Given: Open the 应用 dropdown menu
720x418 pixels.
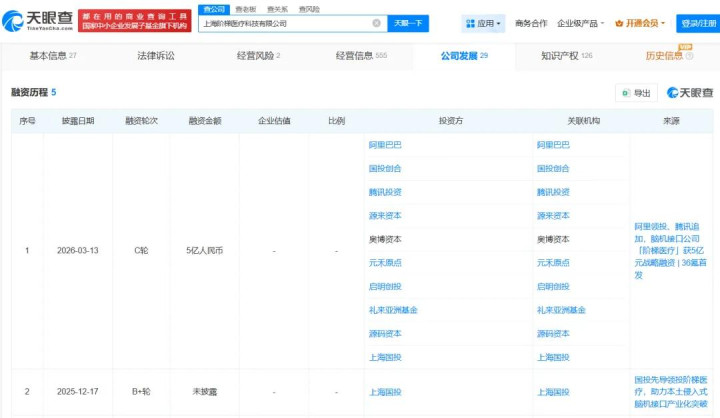Looking at the screenshot, I should click(x=484, y=23).
